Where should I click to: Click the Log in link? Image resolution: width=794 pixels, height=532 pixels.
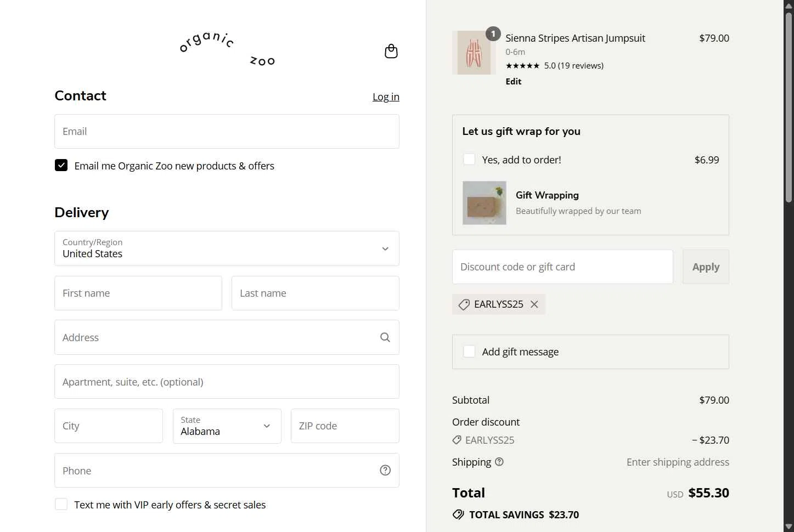[386, 97]
